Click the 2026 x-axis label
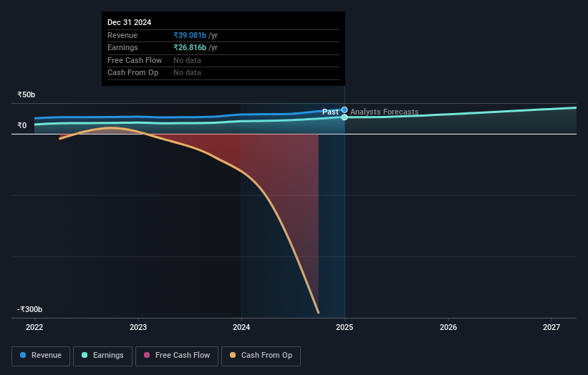Viewport: 588px width, 375px height. 448,327
